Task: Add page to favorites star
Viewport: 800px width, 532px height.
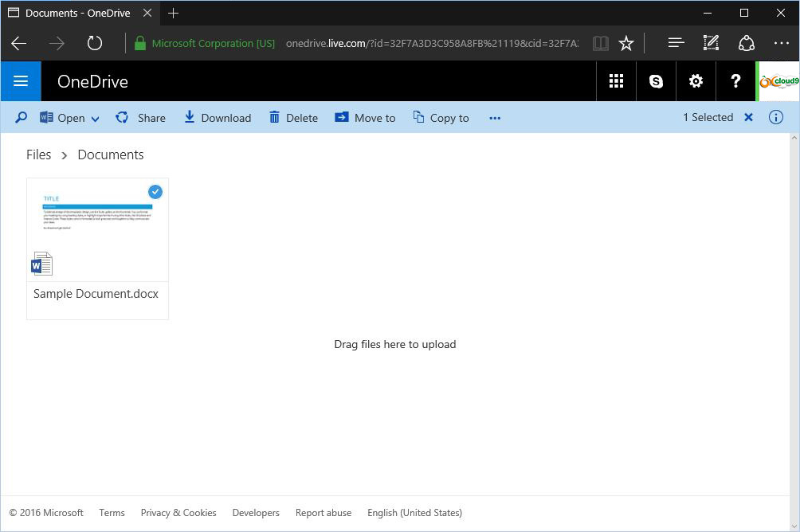Action: 626,43
